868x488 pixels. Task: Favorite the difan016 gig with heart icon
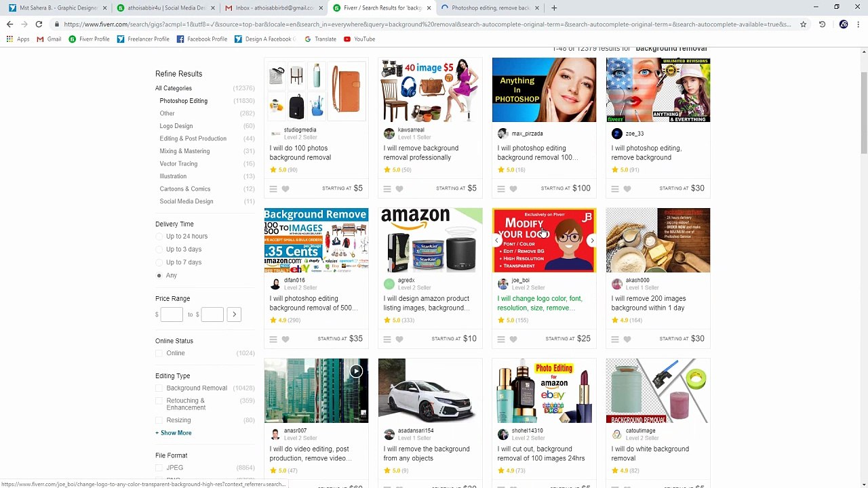pyautogui.click(x=285, y=340)
